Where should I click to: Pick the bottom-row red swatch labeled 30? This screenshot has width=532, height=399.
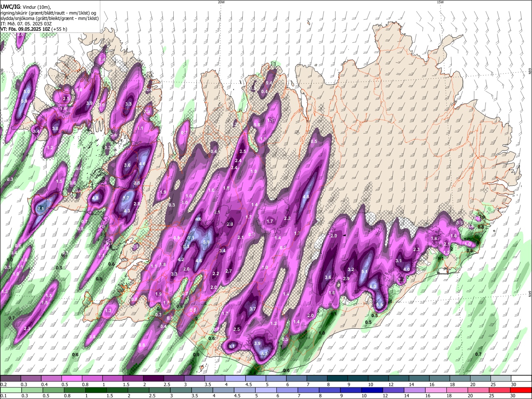point(522,390)
